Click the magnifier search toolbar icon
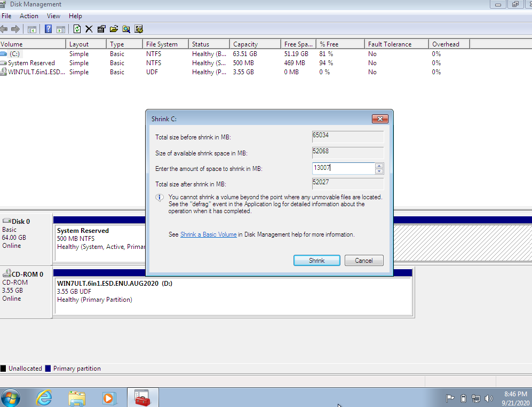Screen dimensions: 532x407 126,29
